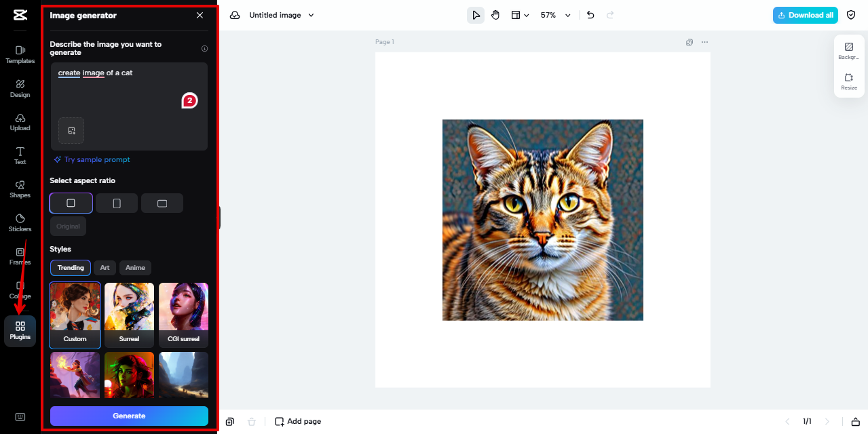Select the landscape aspect ratio
This screenshot has width=868, height=434.
pos(162,203)
